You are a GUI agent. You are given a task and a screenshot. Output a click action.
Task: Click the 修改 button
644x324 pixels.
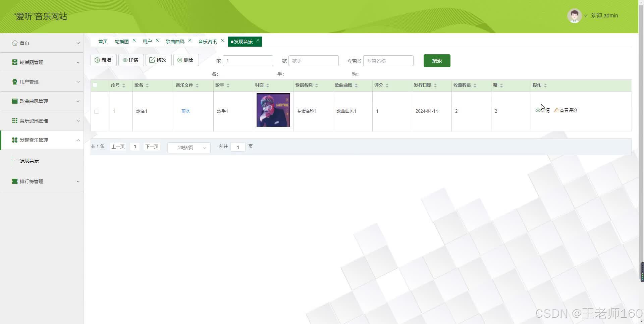(x=158, y=60)
